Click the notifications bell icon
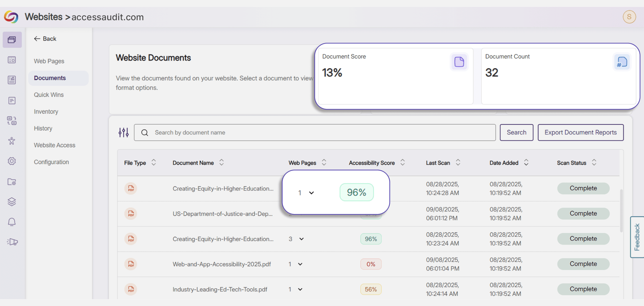 [12, 222]
